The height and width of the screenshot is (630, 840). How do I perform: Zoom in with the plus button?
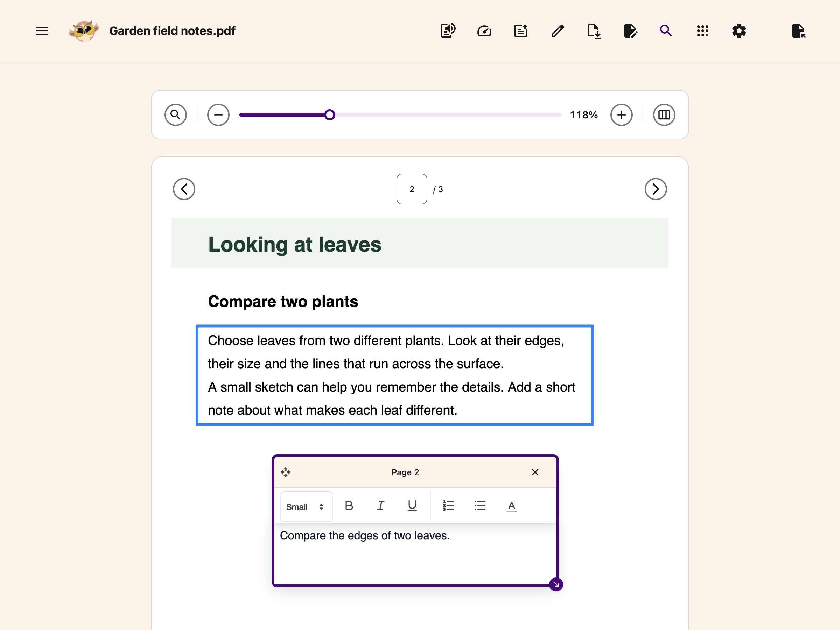621,115
